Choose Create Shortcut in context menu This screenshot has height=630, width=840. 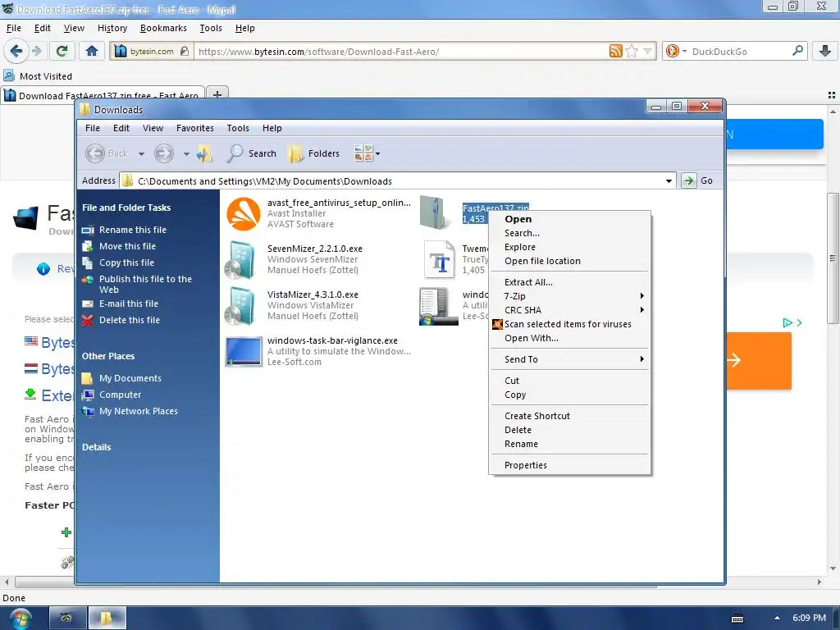570,416
